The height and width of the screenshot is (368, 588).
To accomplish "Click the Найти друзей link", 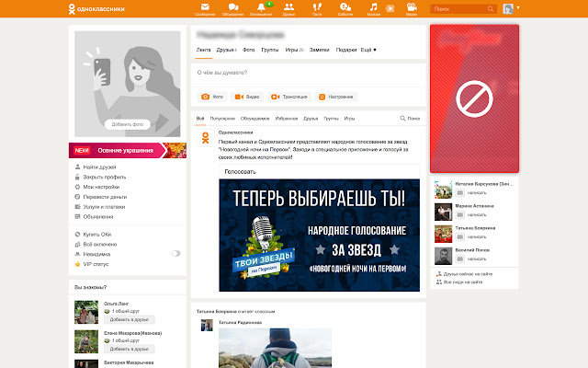I will point(99,167).
